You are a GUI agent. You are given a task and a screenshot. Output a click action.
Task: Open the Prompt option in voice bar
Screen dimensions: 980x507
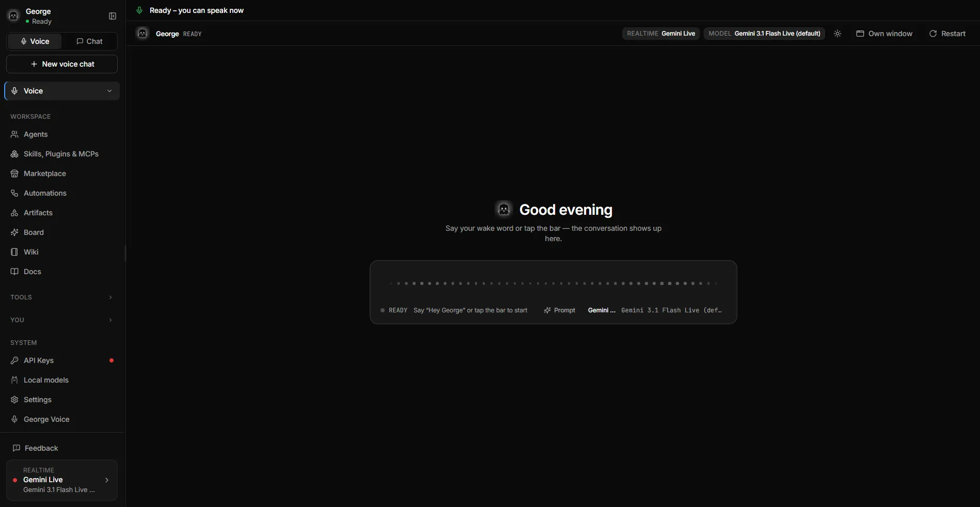click(x=560, y=310)
